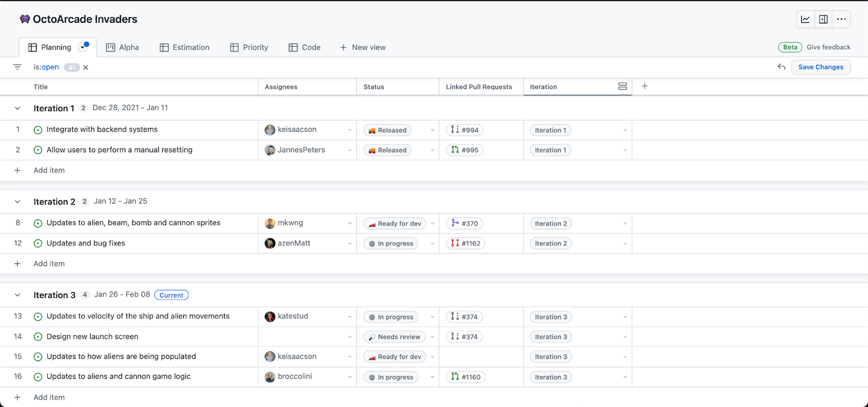Screen dimensions: 868x407
Task: Open Planning tab options dropdown
Action: click(83, 48)
